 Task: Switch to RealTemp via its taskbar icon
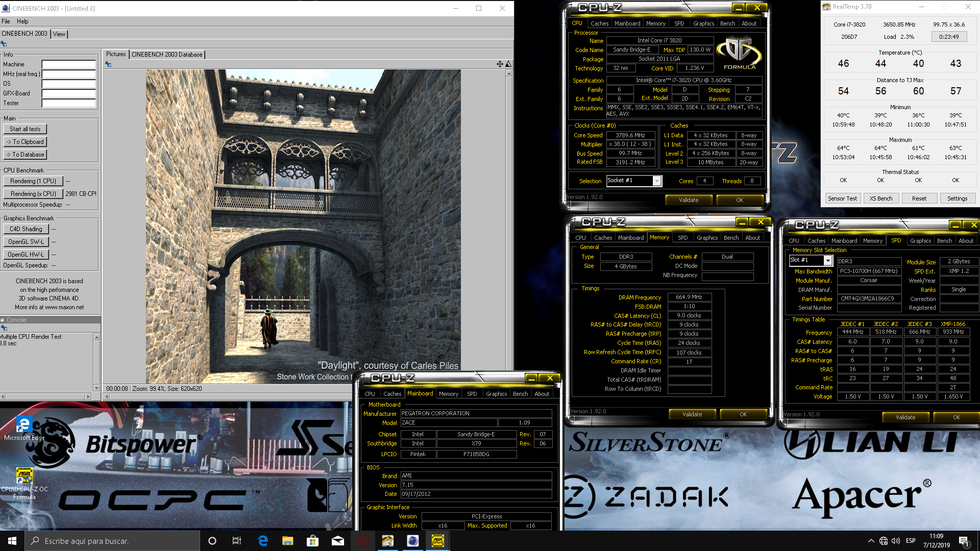[x=387, y=541]
